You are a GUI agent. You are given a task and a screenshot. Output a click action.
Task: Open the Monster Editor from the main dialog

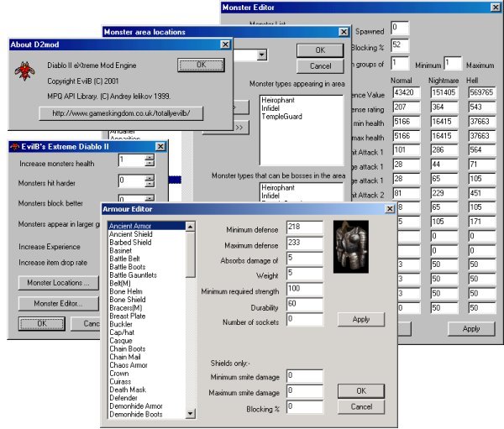point(58,304)
